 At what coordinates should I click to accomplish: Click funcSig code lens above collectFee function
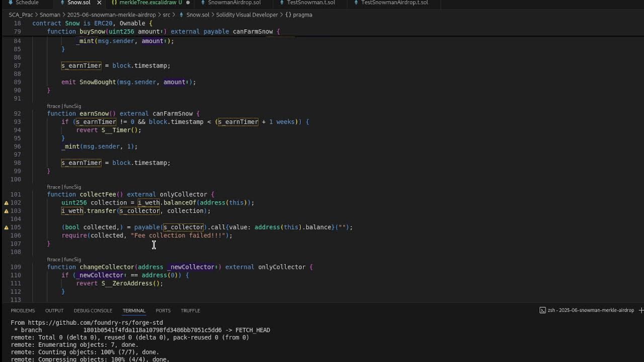coord(72,187)
